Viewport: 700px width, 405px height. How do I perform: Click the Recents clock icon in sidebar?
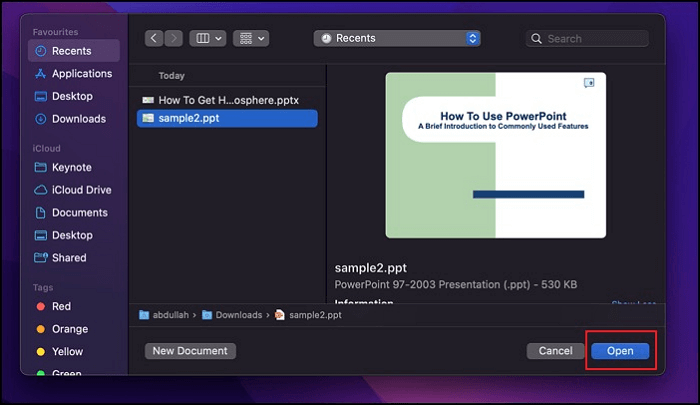click(x=41, y=51)
